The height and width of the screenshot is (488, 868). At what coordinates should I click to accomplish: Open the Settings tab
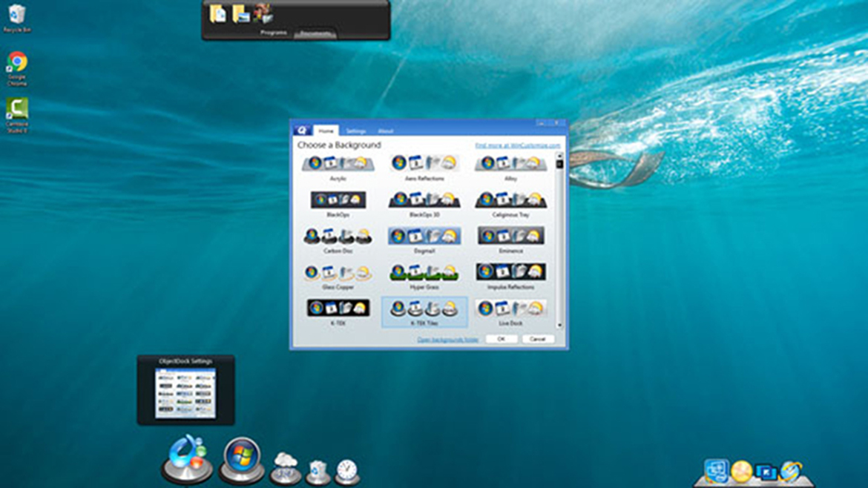pos(355,131)
